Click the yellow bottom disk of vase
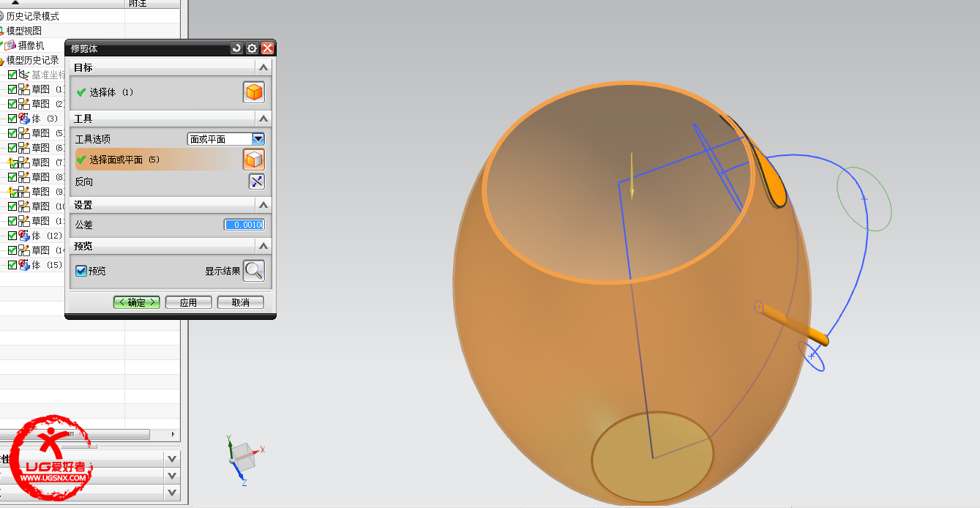 pyautogui.click(x=652, y=458)
